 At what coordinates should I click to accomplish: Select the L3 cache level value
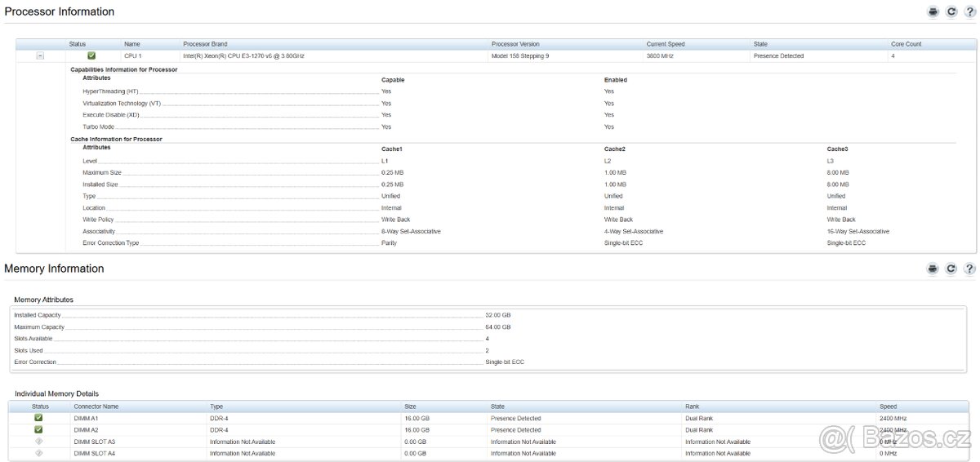(831, 161)
